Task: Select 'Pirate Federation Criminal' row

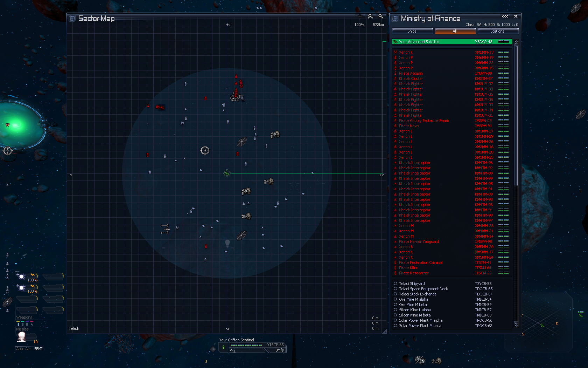Action: (x=452, y=263)
